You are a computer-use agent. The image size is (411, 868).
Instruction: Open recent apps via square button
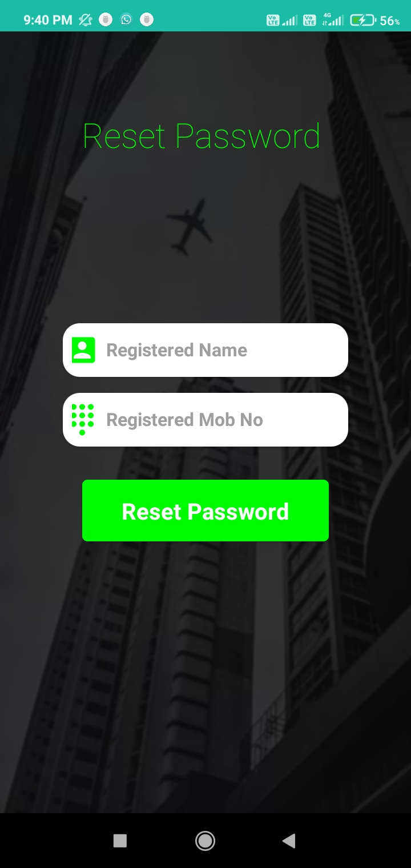click(x=120, y=841)
